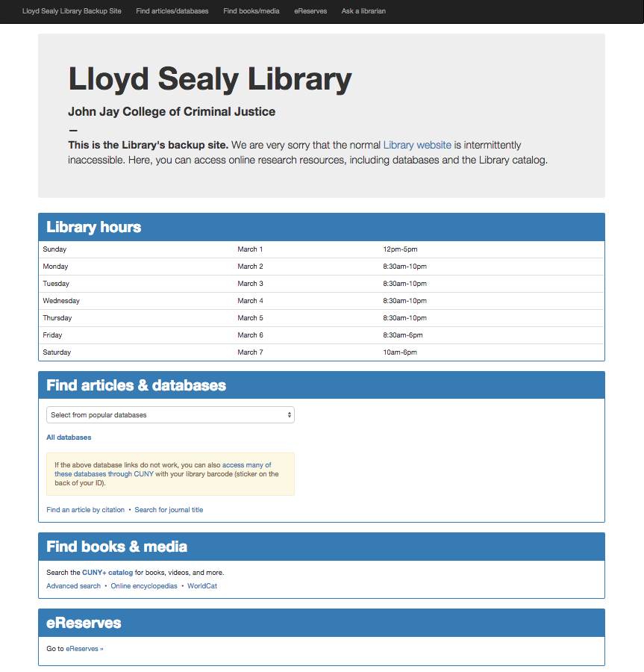Click the March 7 date cell
This screenshot has width=644, height=672.
tap(250, 352)
